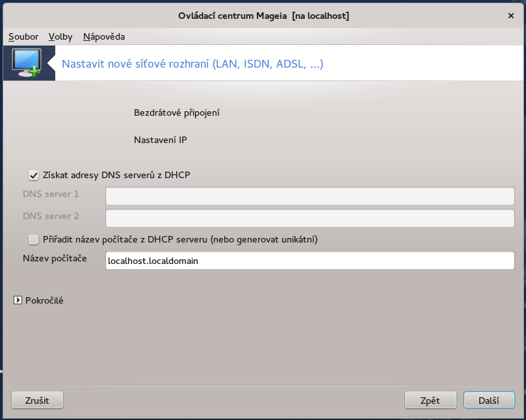The height and width of the screenshot is (420, 526).
Task: Uncheck 'Získat adresy DNS serverů z DHCP'
Action: (x=33, y=175)
